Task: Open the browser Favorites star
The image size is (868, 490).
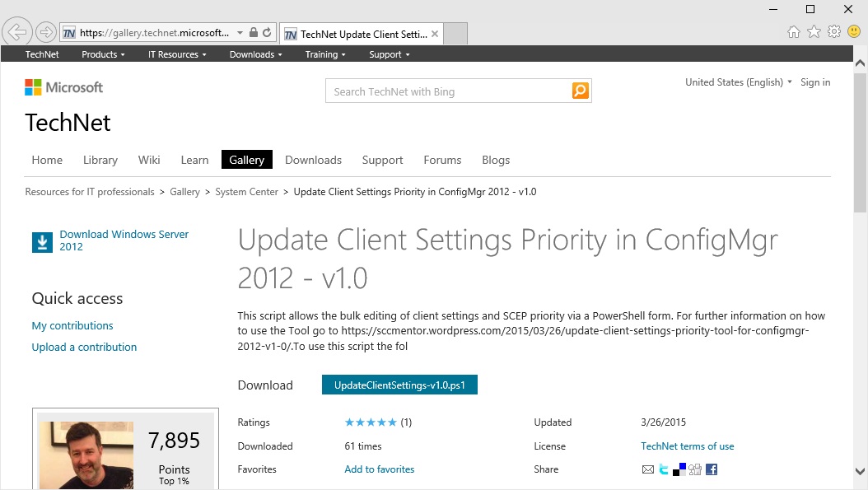Action: (814, 32)
